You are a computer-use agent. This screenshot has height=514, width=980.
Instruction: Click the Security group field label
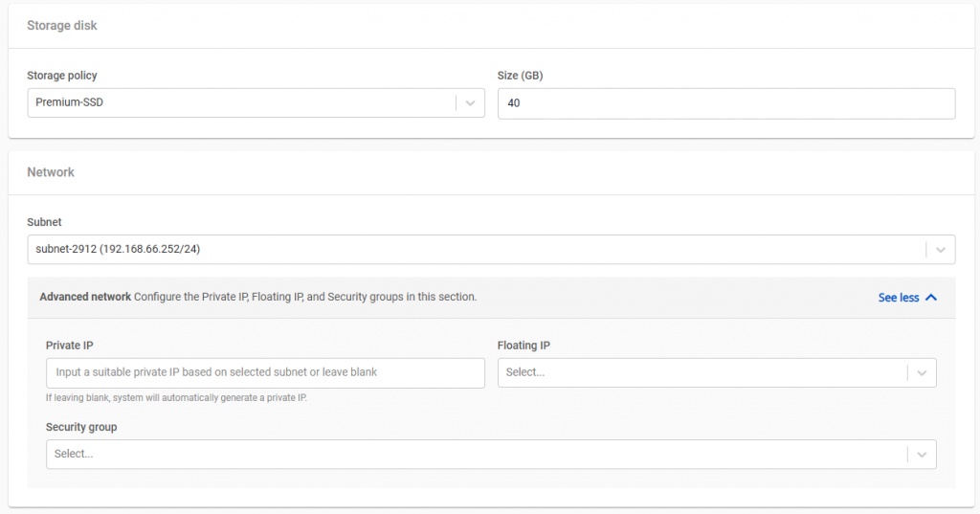click(x=81, y=427)
